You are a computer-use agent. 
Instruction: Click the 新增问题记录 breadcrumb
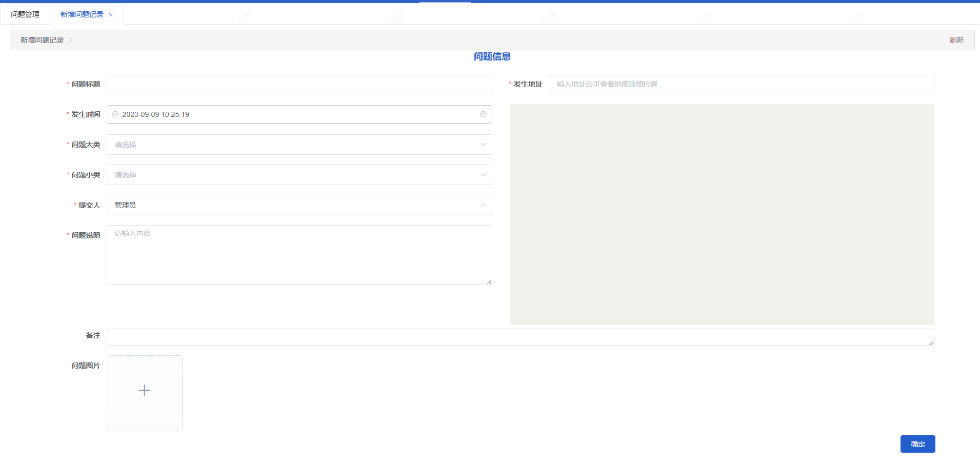click(42, 40)
